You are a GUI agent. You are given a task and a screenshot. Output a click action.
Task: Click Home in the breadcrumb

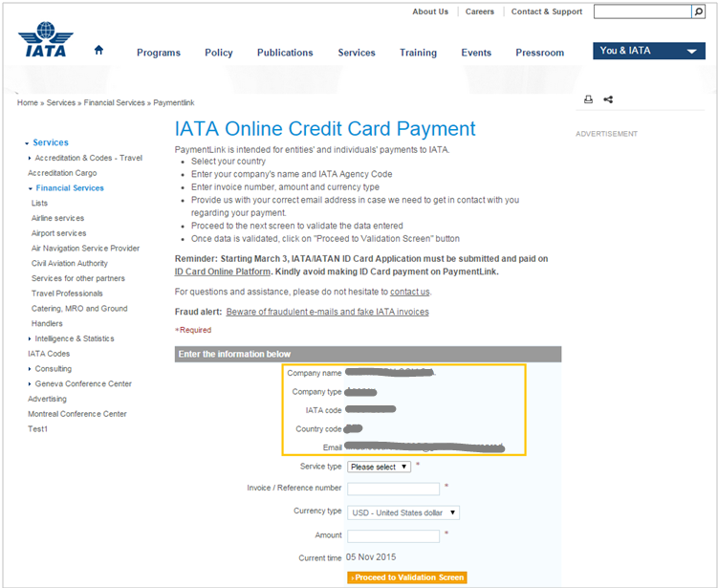tap(28, 102)
